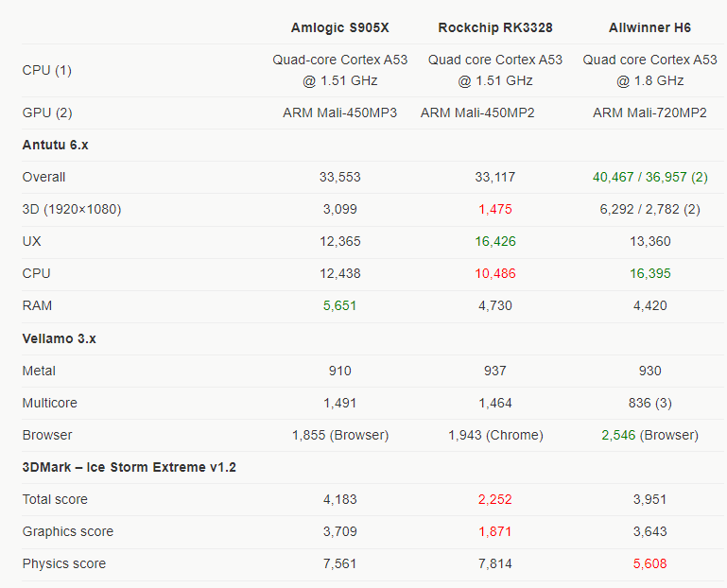The height and width of the screenshot is (588, 727).
Task: Select the red 1,475 3D score
Action: click(x=495, y=209)
